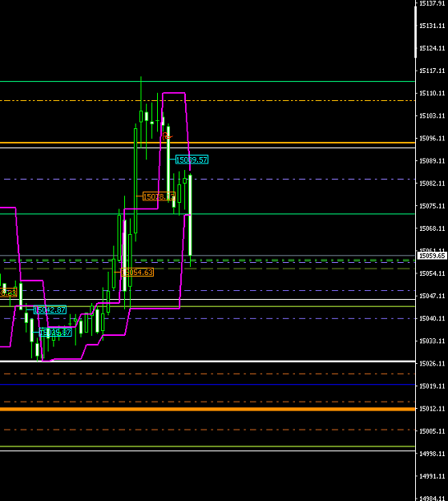Click the 14984.11 bottom price axis label
The width and height of the screenshot is (448, 501).
tap(432, 499)
